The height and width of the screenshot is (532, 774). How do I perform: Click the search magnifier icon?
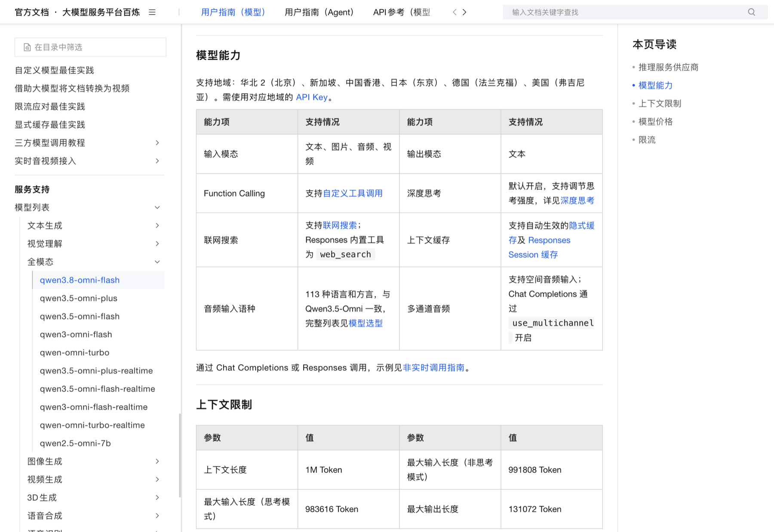tap(751, 12)
